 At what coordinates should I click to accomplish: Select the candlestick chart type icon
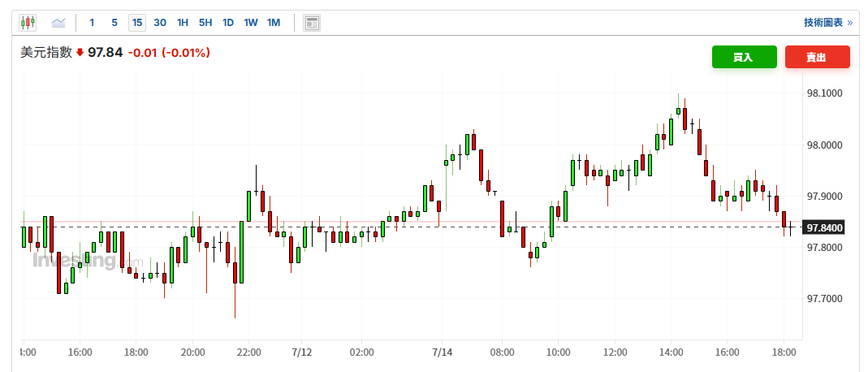[28, 23]
